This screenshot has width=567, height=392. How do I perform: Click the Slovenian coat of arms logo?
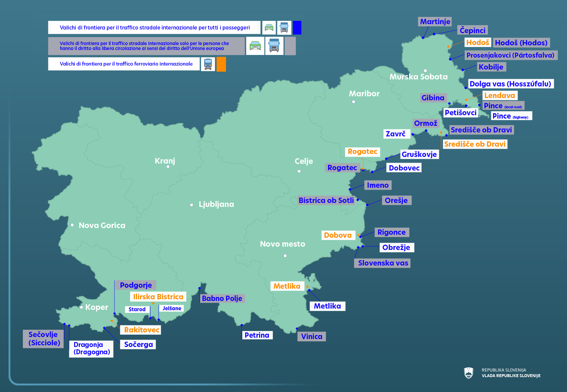[x=469, y=373]
